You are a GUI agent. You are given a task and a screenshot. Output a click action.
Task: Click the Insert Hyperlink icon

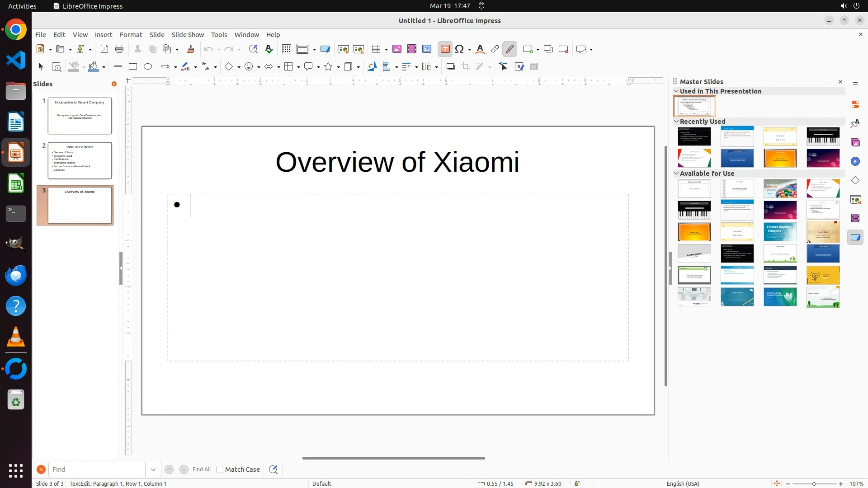495,49
